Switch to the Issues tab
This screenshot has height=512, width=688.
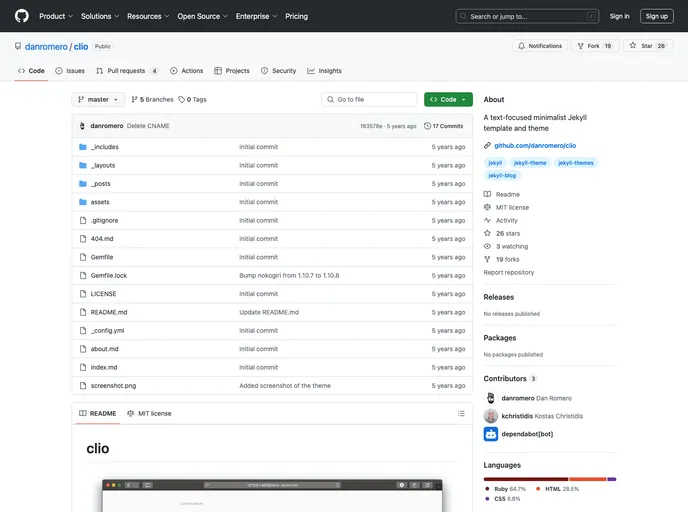click(x=70, y=71)
